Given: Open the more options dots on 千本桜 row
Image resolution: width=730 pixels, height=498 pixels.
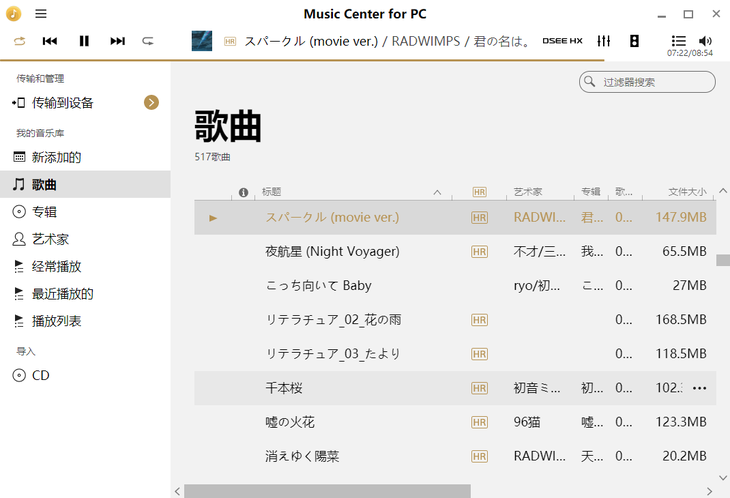Looking at the screenshot, I should click(699, 388).
